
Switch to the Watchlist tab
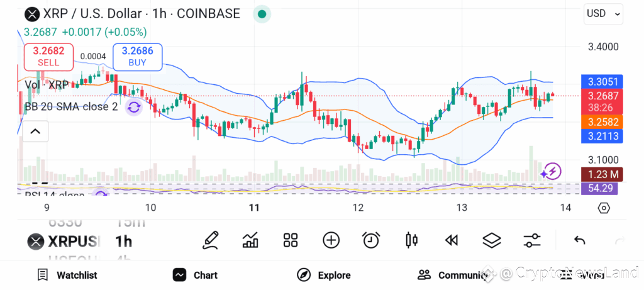67,275
